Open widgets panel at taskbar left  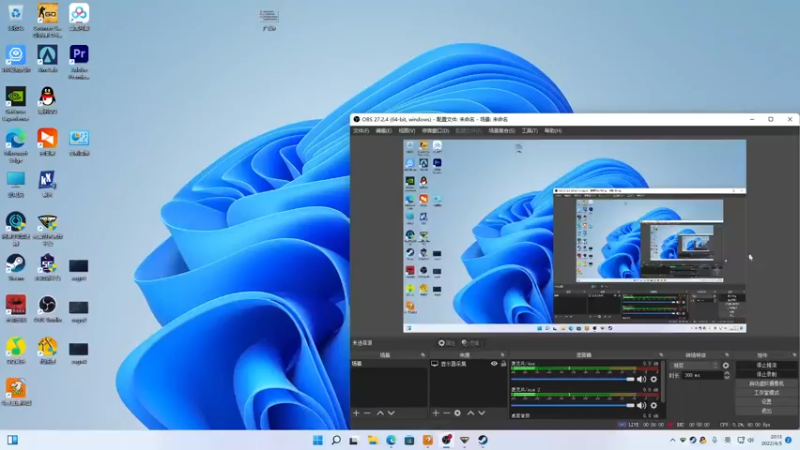pyautogui.click(x=13, y=440)
